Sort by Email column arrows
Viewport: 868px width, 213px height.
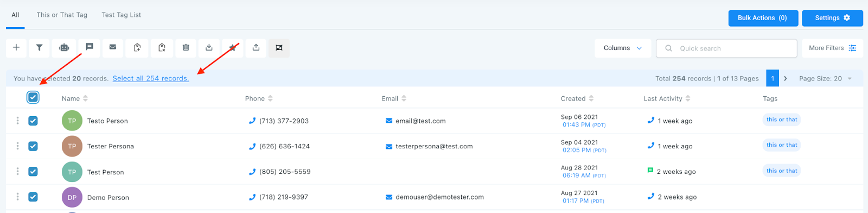404,98
